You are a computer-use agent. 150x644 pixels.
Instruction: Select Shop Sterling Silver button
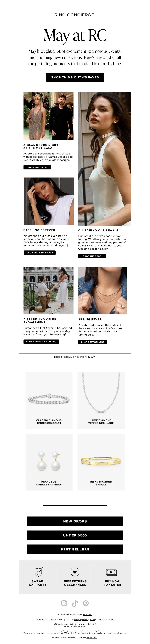[40, 253]
